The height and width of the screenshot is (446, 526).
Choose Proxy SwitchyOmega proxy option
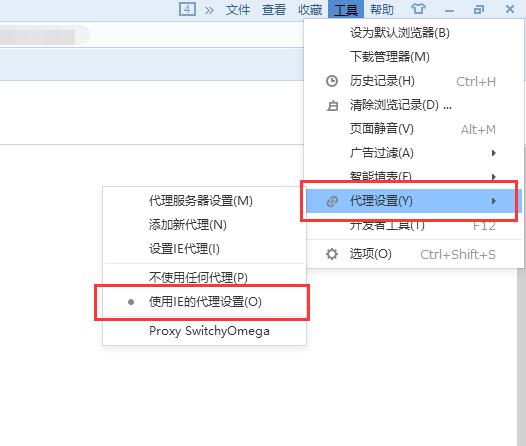click(205, 331)
